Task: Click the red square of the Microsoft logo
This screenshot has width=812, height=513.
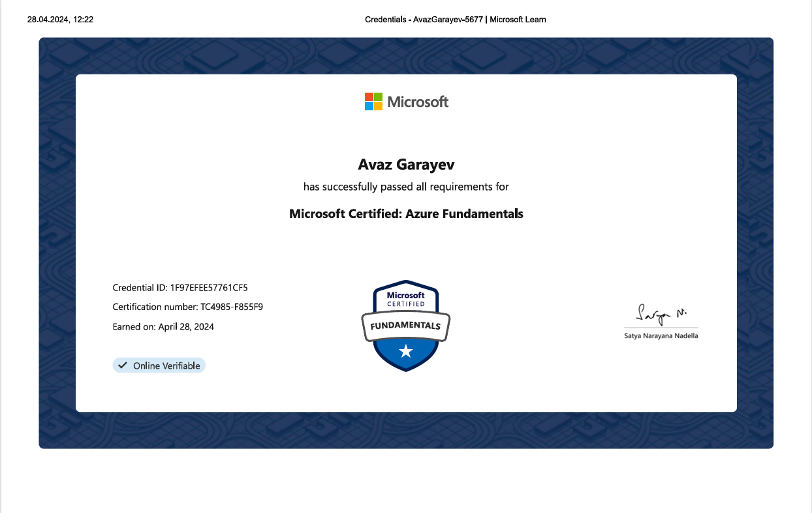Action: click(369, 97)
